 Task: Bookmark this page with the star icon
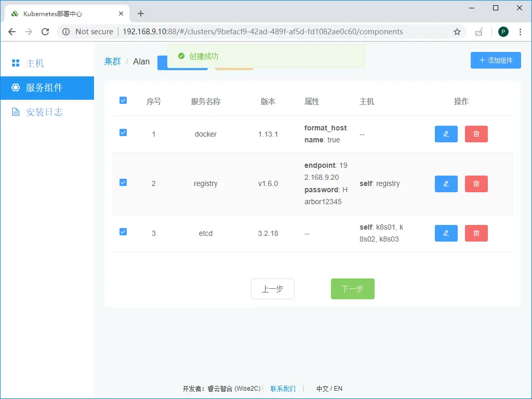[x=457, y=32]
